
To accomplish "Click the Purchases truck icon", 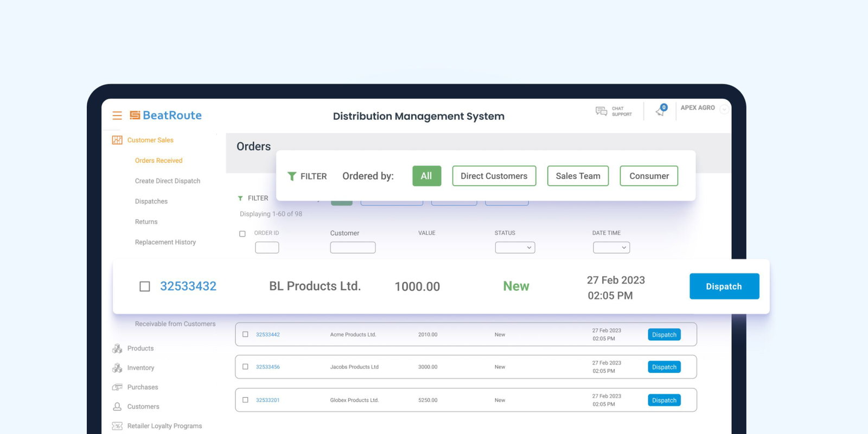I will [117, 387].
